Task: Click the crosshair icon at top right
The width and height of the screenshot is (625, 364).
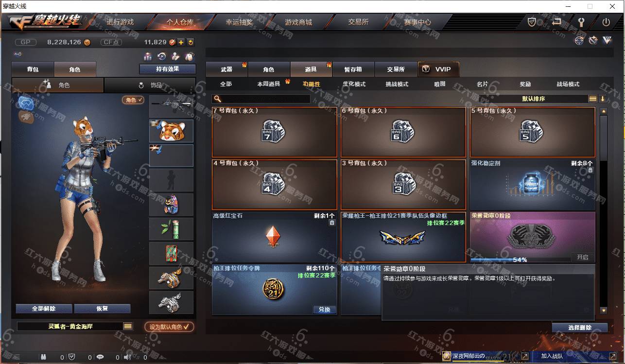Action: (x=579, y=41)
